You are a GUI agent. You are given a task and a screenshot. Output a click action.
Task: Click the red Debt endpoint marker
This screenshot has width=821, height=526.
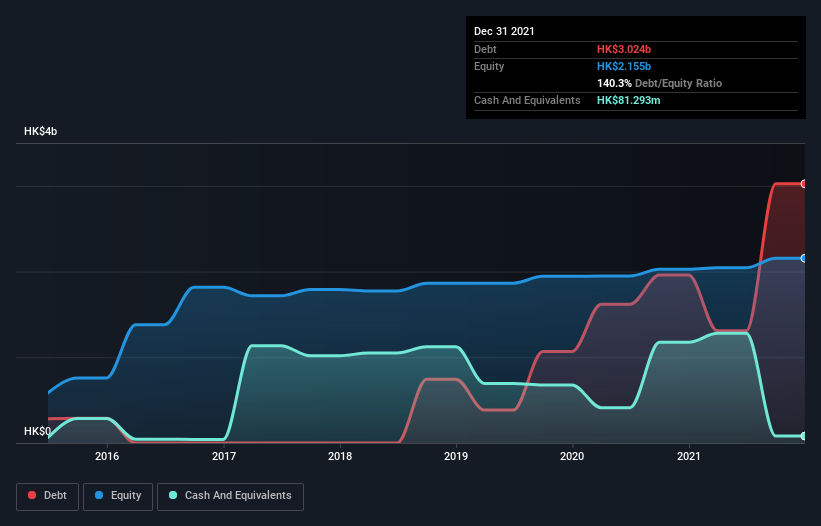click(804, 184)
